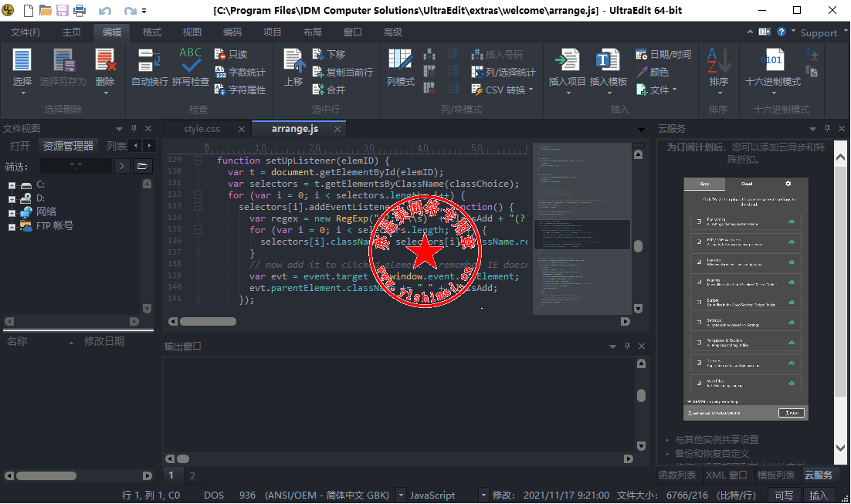Open the XML 窗口 tab
Viewport: 851px width, 504px height.
click(x=727, y=475)
